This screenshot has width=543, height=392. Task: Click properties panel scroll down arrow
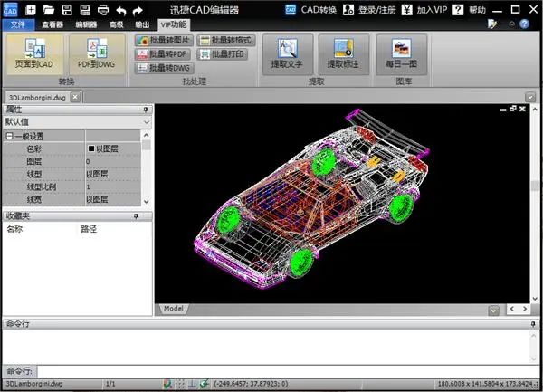coord(146,201)
